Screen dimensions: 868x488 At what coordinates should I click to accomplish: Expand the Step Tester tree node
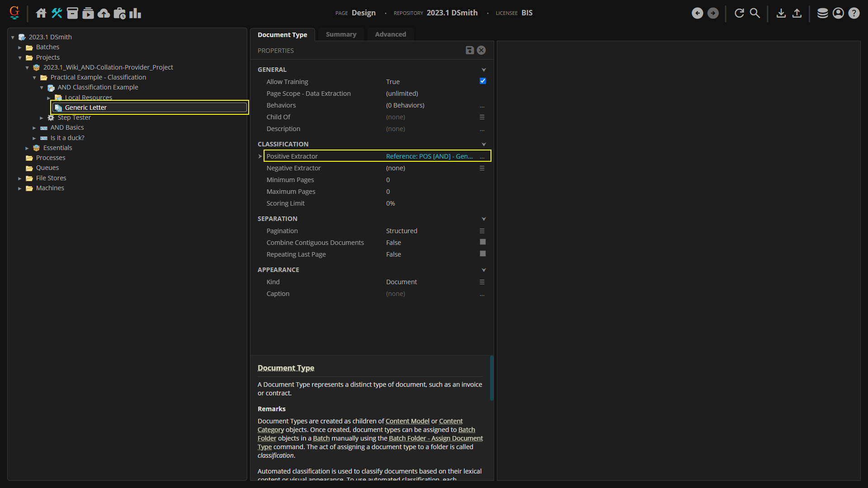[42, 118]
